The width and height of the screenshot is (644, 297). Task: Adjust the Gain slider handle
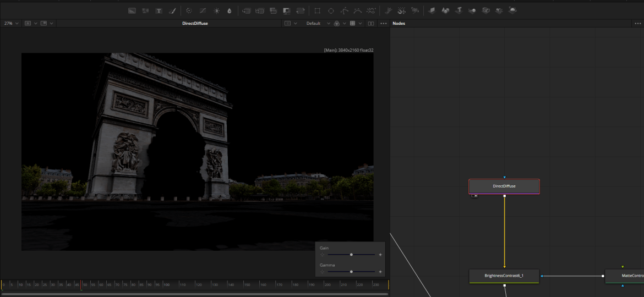click(x=351, y=255)
